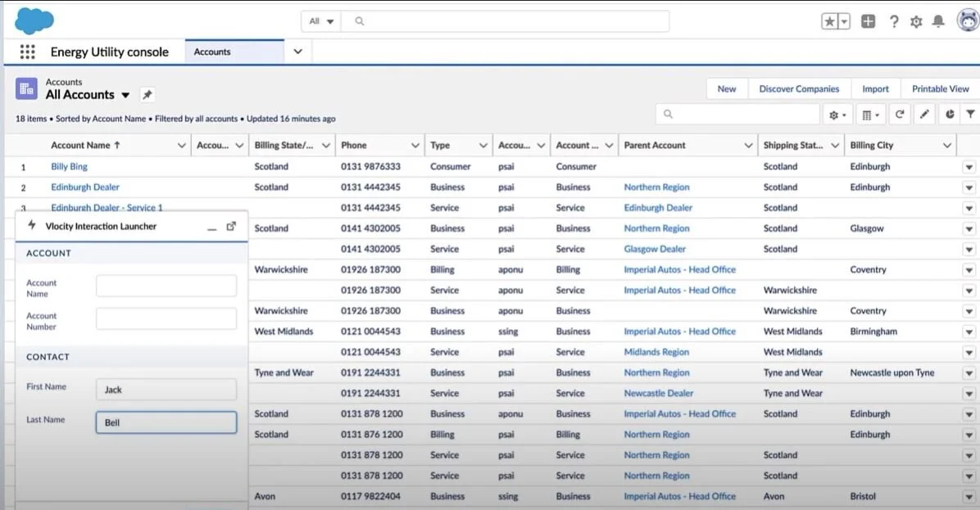Screen dimensions: 980x510
Task: Open the Type column menu chevron
Action: 483,146
